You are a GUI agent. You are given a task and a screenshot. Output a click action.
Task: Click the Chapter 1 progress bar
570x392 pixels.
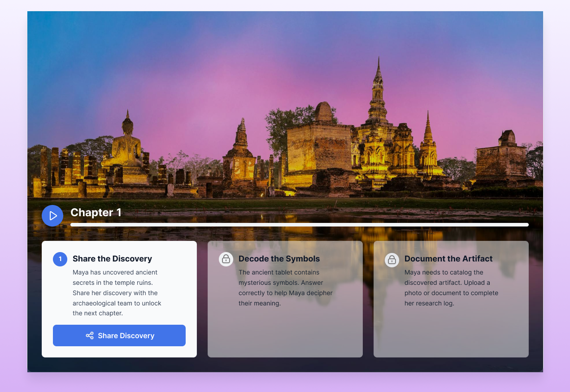[299, 225]
